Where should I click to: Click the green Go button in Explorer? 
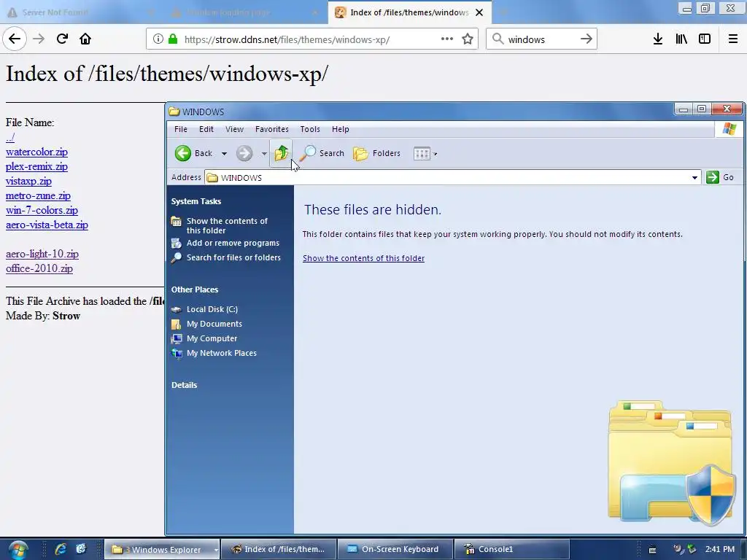click(720, 177)
